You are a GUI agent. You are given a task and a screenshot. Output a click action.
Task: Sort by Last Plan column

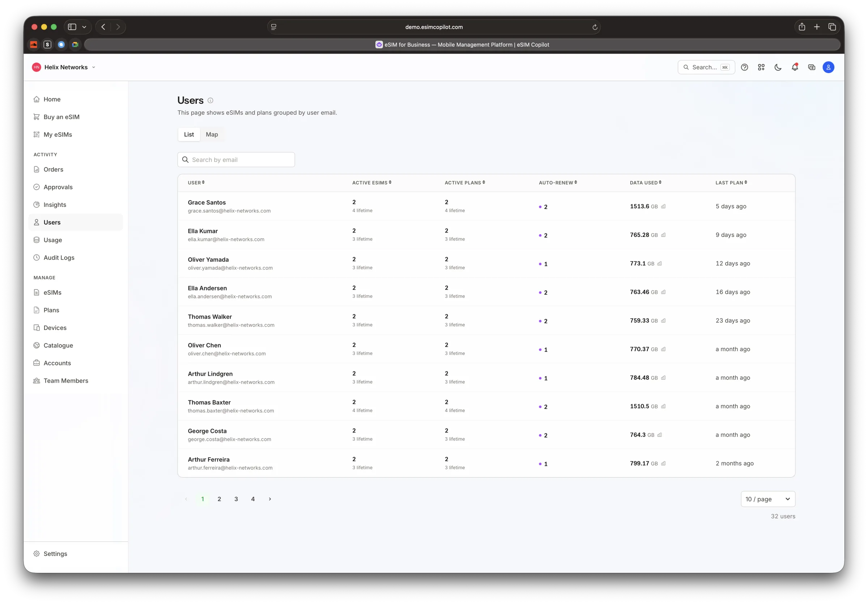click(731, 183)
